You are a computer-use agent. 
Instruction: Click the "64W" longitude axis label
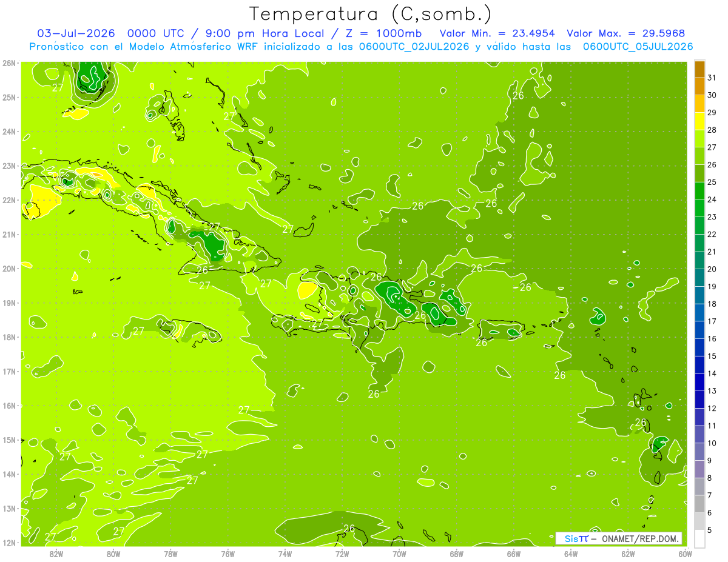pos(571,554)
